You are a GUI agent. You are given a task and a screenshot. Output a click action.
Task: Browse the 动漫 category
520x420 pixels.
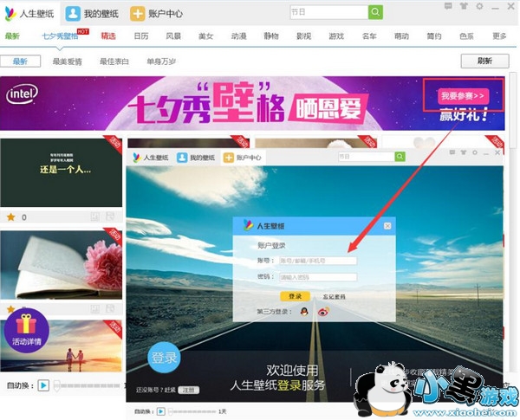[x=239, y=36]
